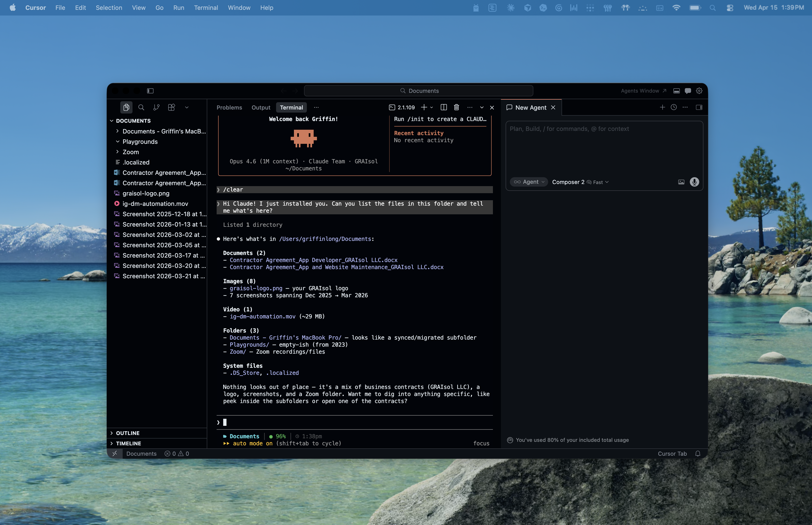Click the Split Terminal icon

point(443,107)
